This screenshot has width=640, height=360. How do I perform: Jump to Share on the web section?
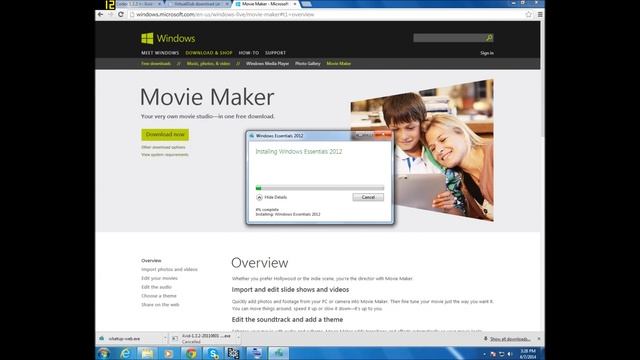(160, 304)
